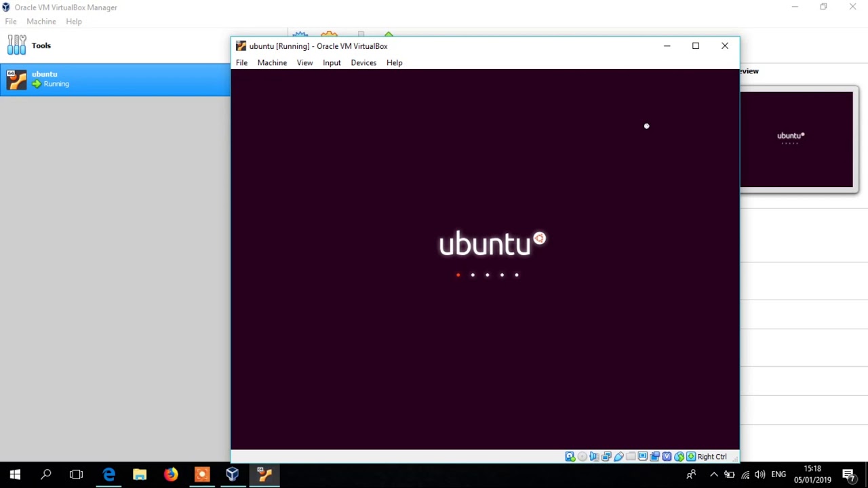Click the network adapters status icon
Image resolution: width=868 pixels, height=488 pixels.
tap(607, 457)
